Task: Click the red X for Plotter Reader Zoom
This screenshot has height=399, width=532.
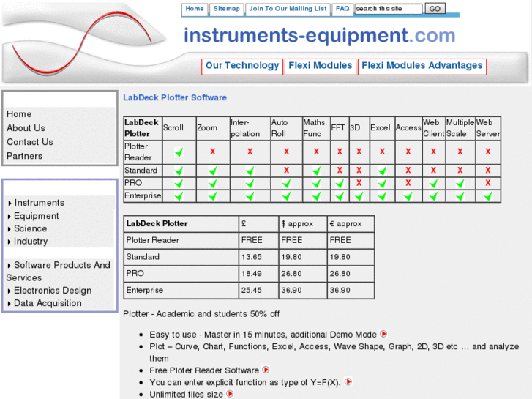Action: (x=213, y=152)
